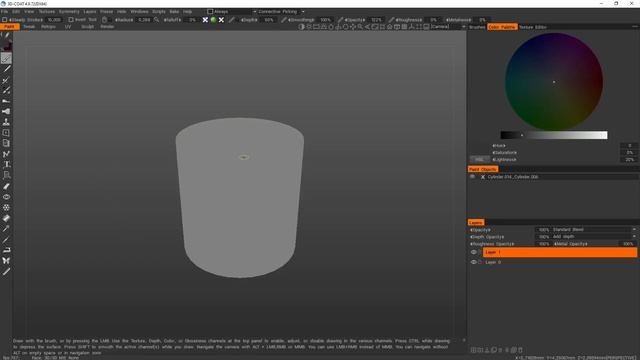Viewport: 640px width, 360px height.
Task: Click the white X icon left of green sphere
Action: [x=205, y=20]
